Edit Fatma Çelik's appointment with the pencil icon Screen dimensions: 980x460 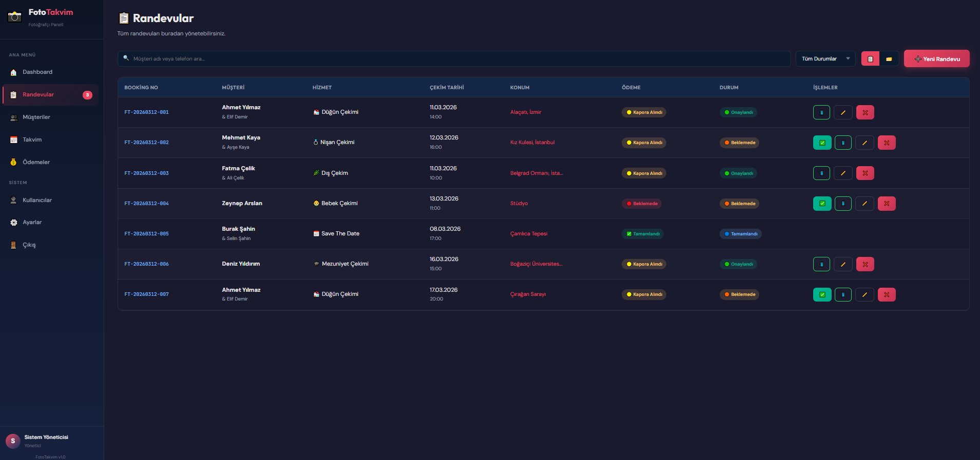coord(843,173)
